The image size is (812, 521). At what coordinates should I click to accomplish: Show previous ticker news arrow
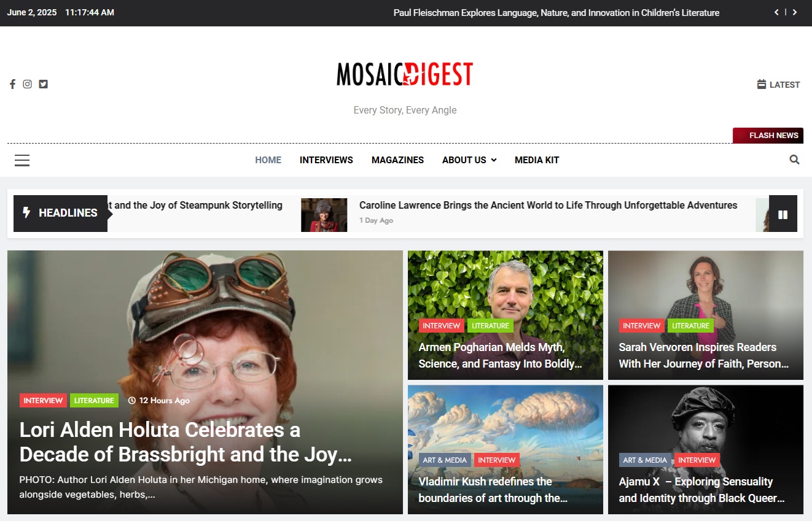(x=776, y=12)
